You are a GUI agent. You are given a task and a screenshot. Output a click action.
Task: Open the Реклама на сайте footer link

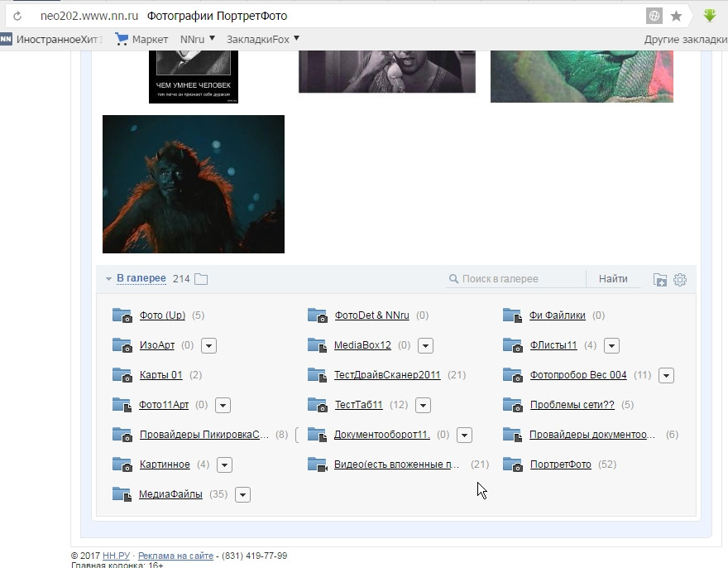[175, 556]
